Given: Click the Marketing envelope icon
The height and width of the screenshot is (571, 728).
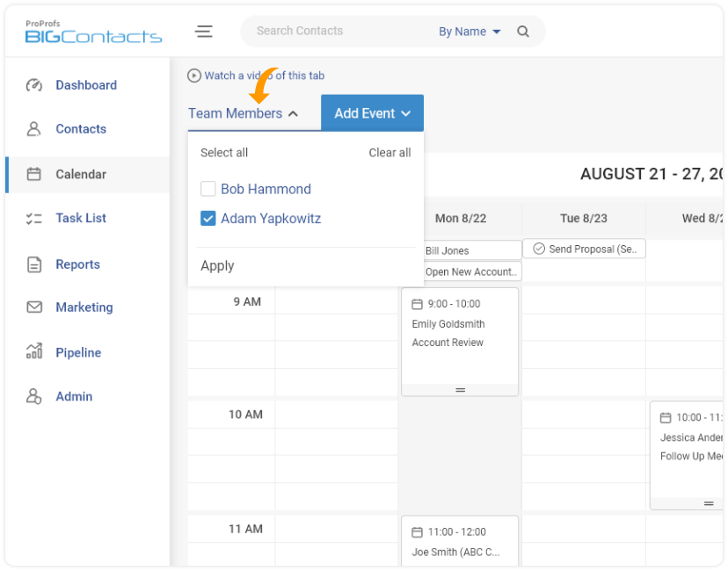Looking at the screenshot, I should point(34,307).
